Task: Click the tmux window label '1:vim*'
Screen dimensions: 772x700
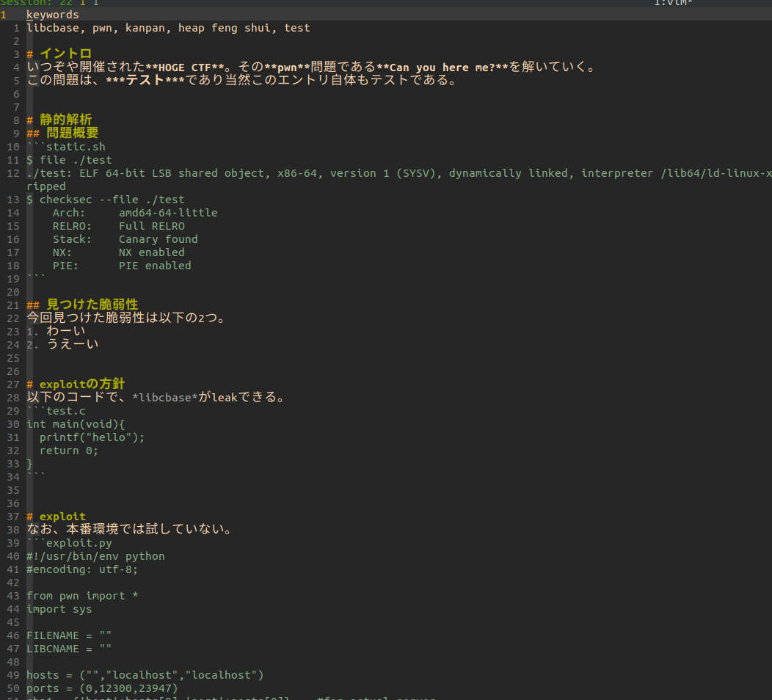Action: pos(673,3)
